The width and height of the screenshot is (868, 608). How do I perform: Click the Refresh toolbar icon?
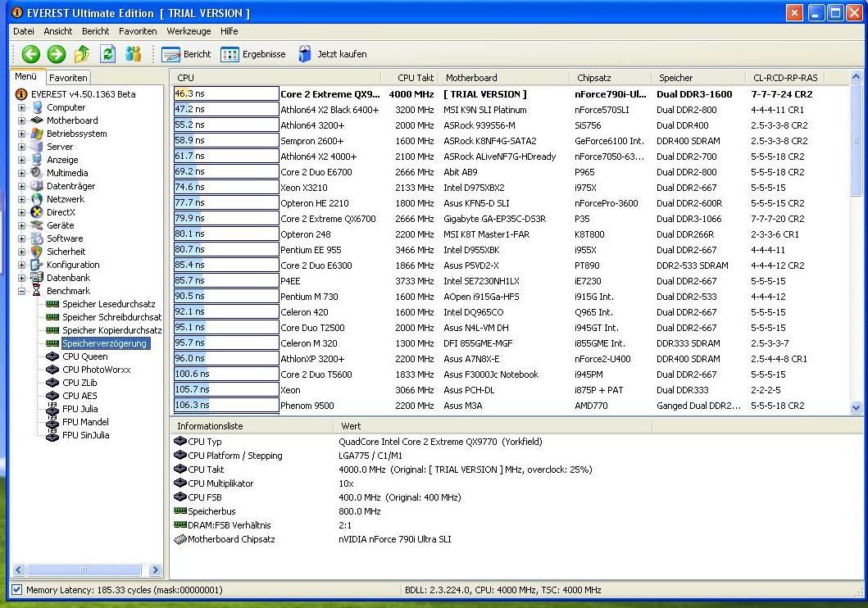[107, 53]
